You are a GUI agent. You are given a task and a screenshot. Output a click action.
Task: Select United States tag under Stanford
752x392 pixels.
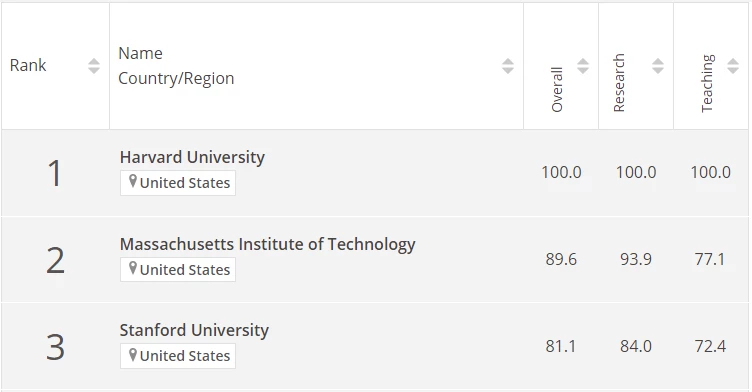pyautogui.click(x=178, y=356)
